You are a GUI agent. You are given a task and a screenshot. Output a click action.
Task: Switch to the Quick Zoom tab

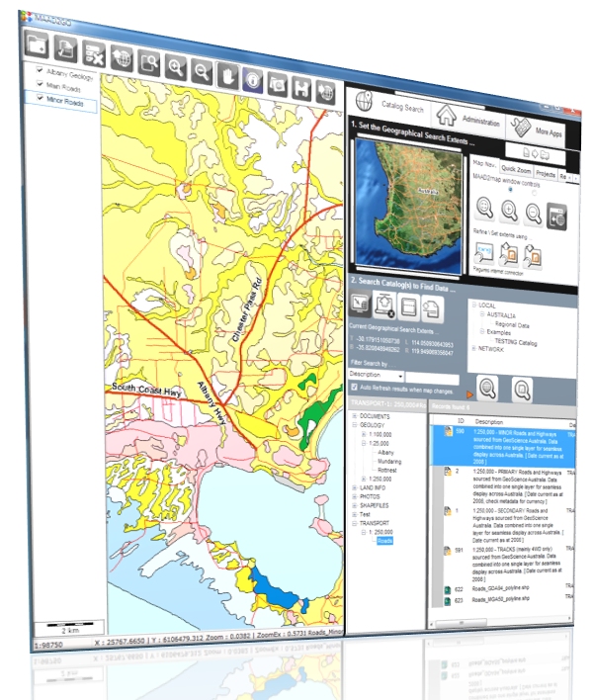click(516, 169)
